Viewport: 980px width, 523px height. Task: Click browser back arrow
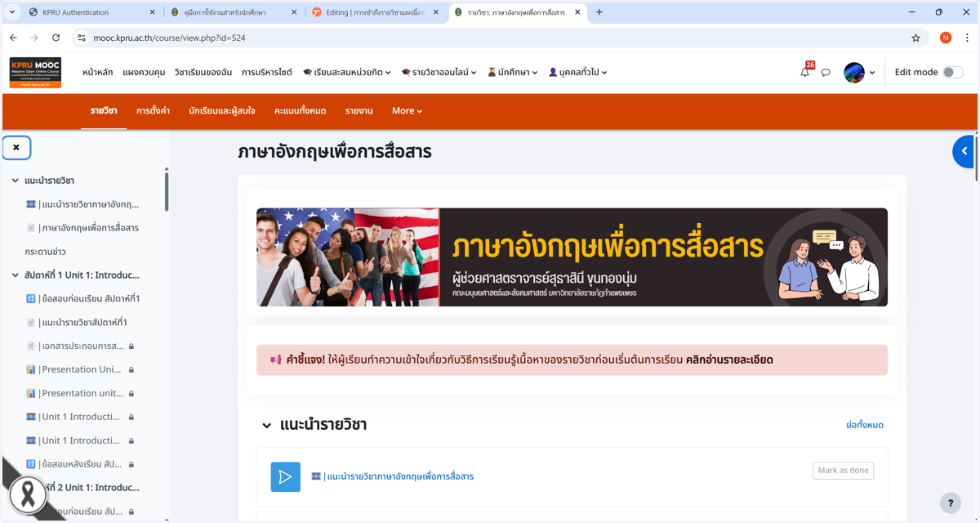pyautogui.click(x=13, y=38)
